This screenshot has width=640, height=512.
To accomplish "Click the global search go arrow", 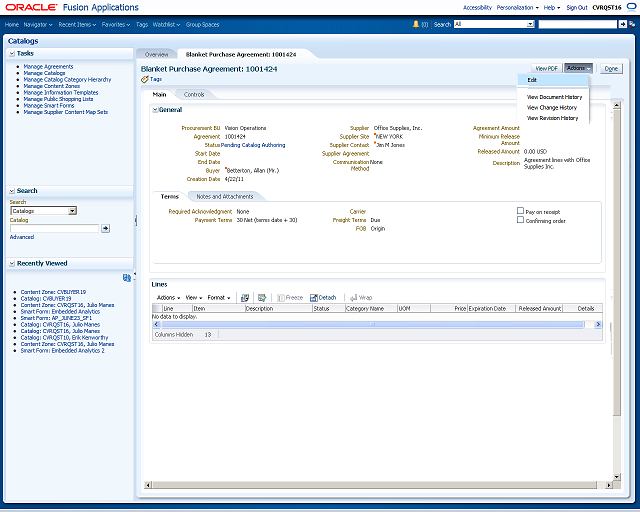I will (622, 24).
